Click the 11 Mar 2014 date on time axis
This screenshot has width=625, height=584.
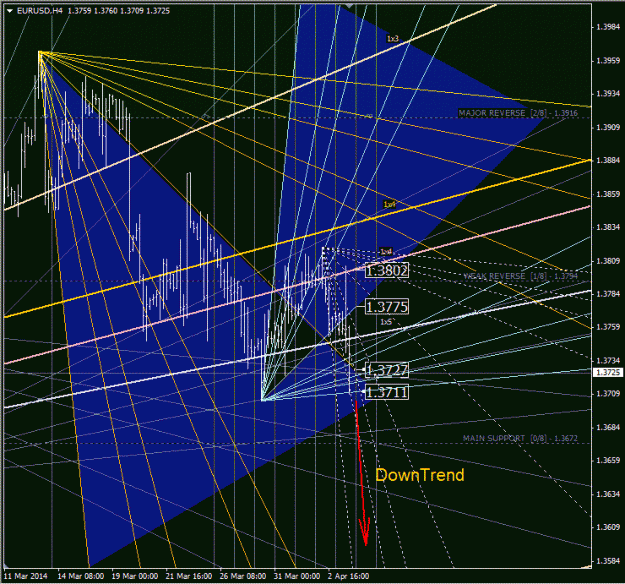click(26, 576)
